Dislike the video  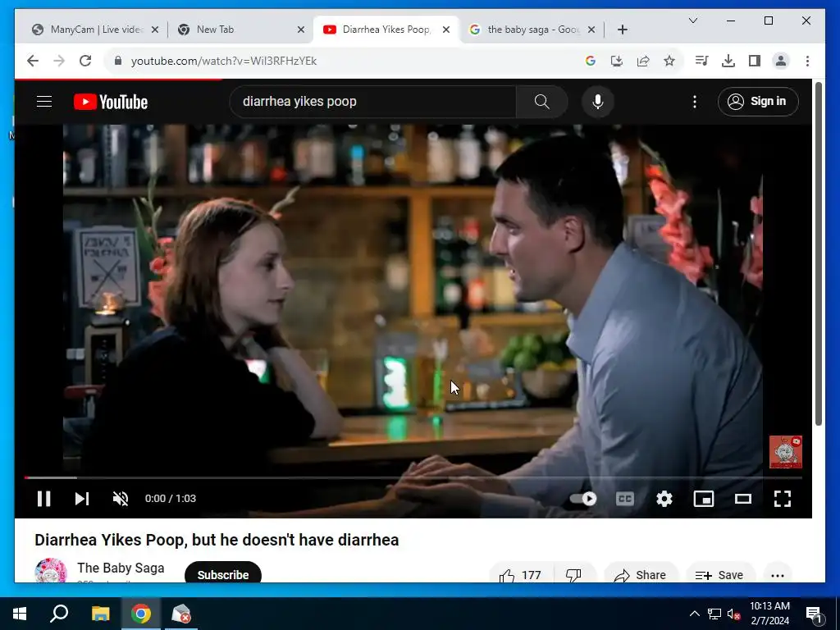tap(574, 573)
